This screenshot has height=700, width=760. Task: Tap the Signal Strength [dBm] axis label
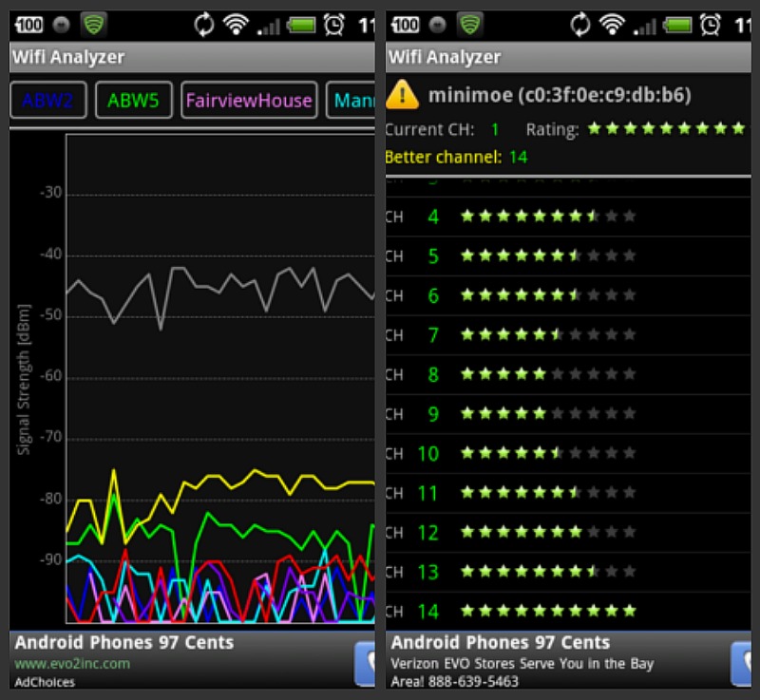point(23,379)
